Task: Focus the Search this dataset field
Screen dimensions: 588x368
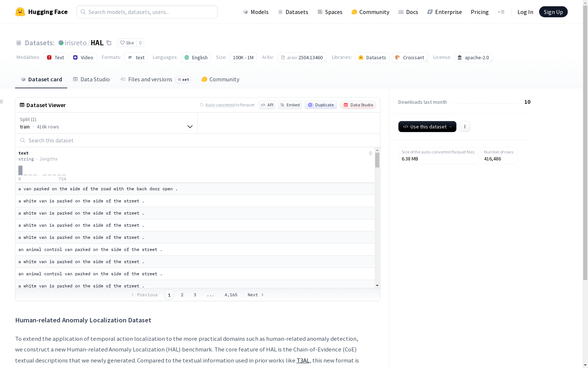Action: pyautogui.click(x=198, y=140)
